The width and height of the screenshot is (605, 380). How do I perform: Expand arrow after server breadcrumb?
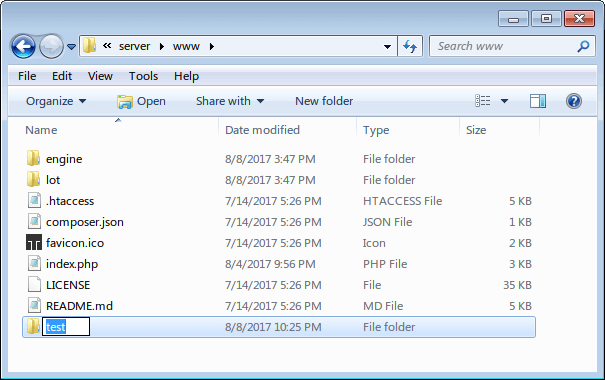click(x=162, y=47)
